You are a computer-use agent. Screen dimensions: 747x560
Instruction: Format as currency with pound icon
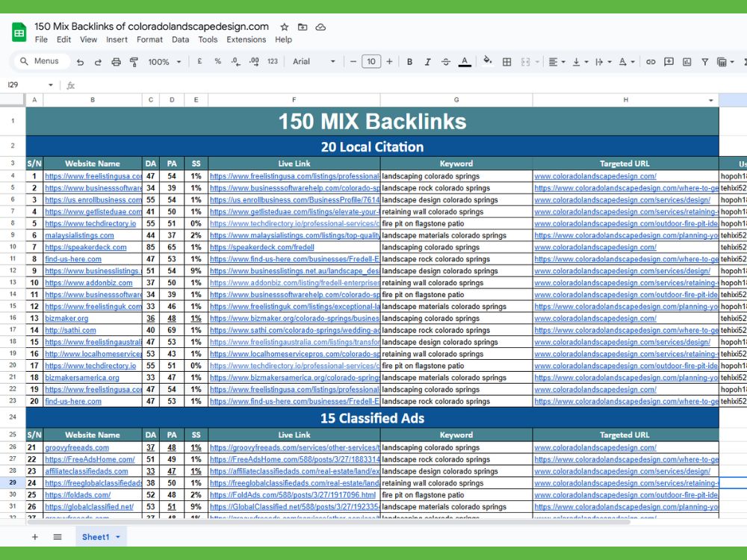tap(199, 61)
